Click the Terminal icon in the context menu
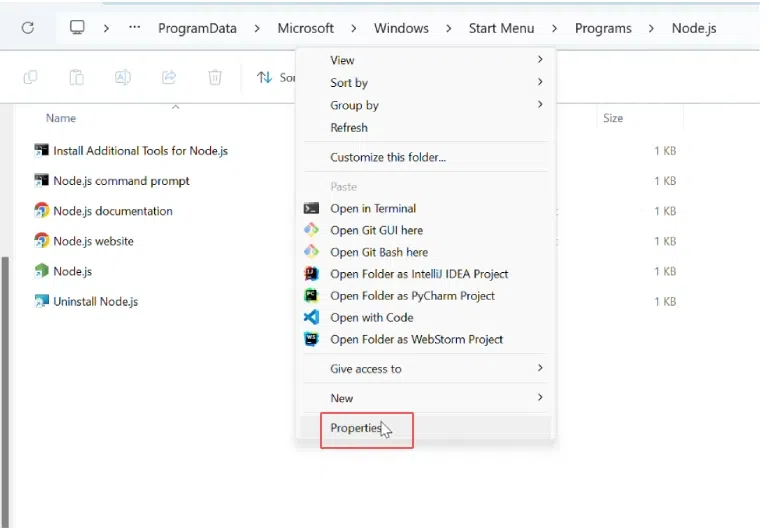Image resolution: width=769 pixels, height=528 pixels. (311, 208)
